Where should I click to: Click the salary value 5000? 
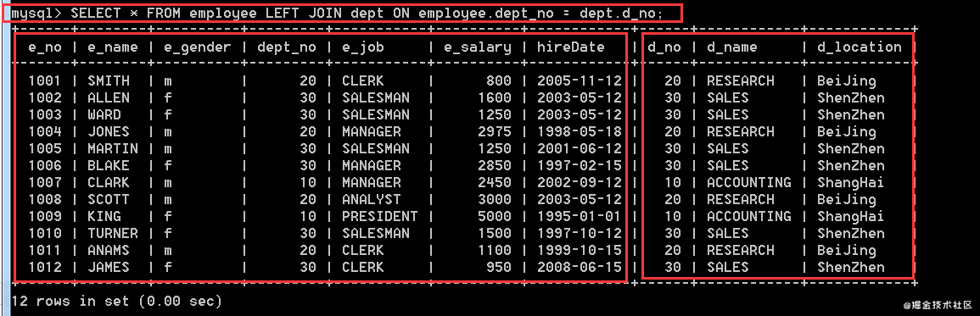(x=495, y=216)
